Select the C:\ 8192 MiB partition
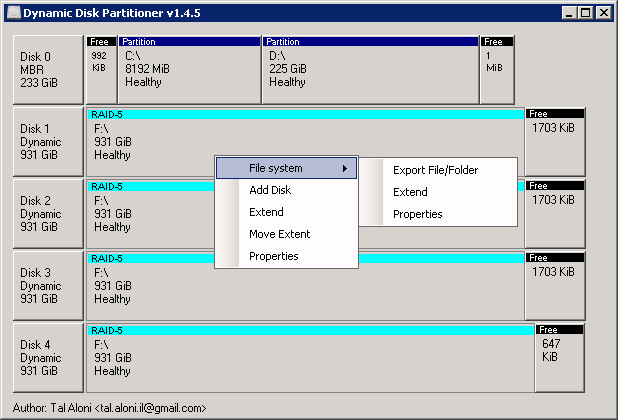This screenshot has width=618, height=420. (x=190, y=70)
